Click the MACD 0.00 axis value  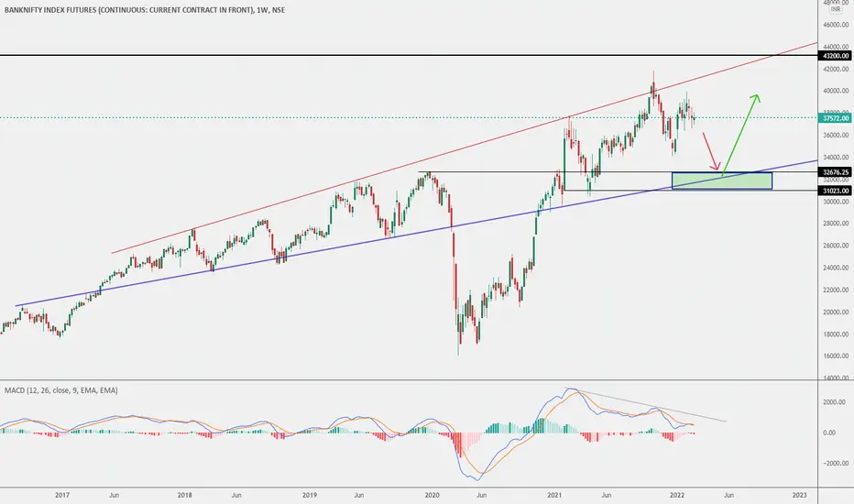[x=829, y=433]
